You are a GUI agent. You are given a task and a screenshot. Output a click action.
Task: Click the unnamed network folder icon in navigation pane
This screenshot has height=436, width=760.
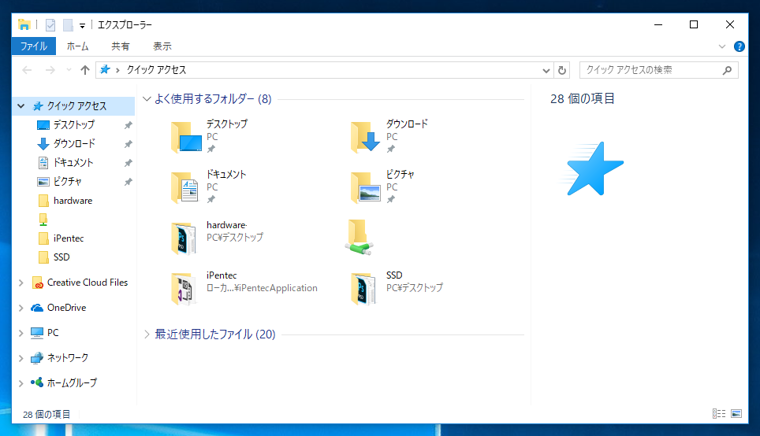tap(43, 219)
